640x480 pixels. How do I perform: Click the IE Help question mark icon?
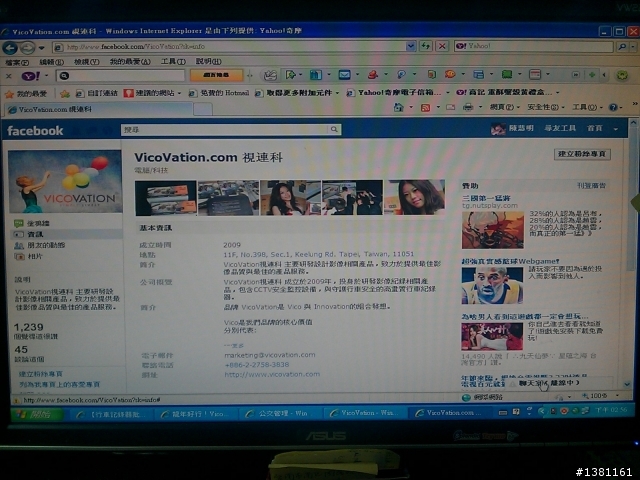(613, 107)
